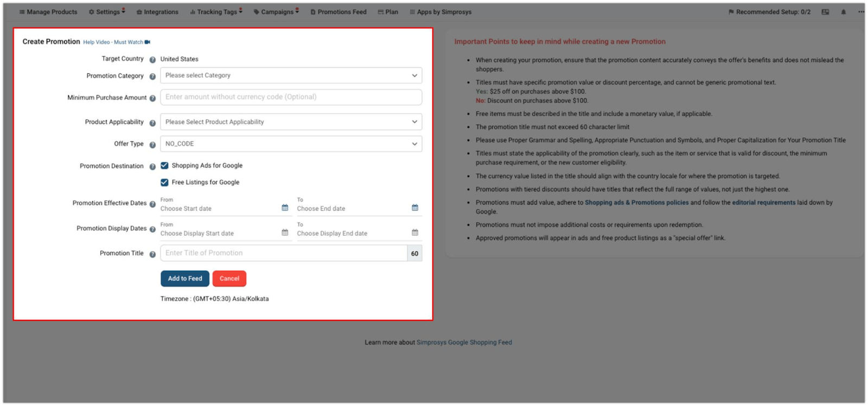
Task: Open help icon beside Promotion Category
Action: click(x=152, y=77)
